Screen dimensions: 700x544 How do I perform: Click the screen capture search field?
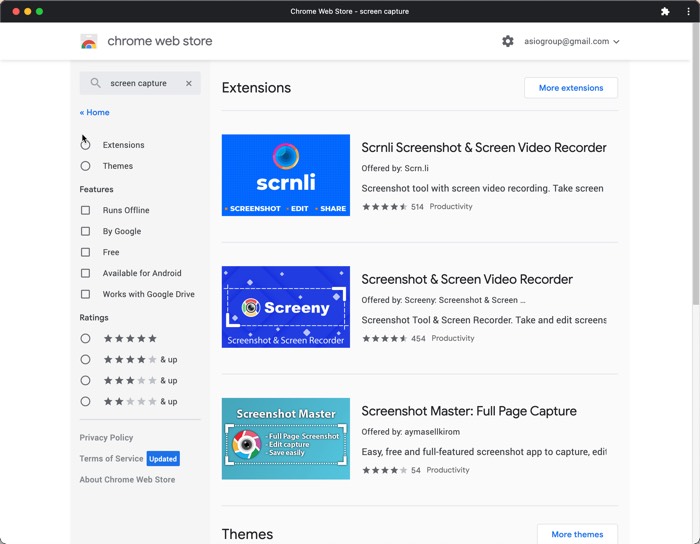pos(140,83)
